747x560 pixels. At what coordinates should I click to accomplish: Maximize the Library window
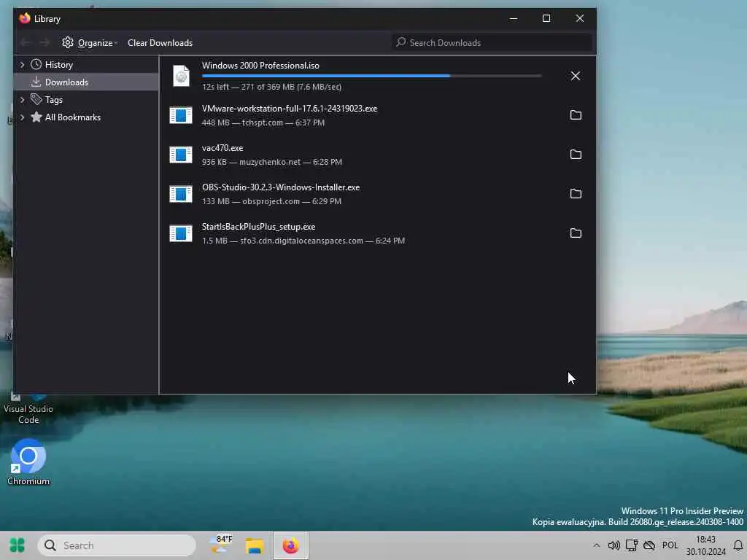(x=546, y=18)
